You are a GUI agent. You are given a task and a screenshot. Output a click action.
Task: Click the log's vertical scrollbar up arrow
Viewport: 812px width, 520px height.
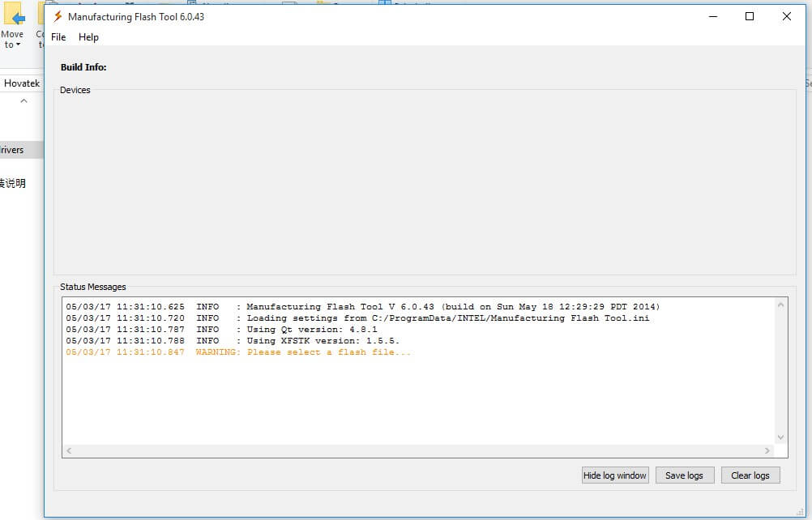(x=780, y=305)
